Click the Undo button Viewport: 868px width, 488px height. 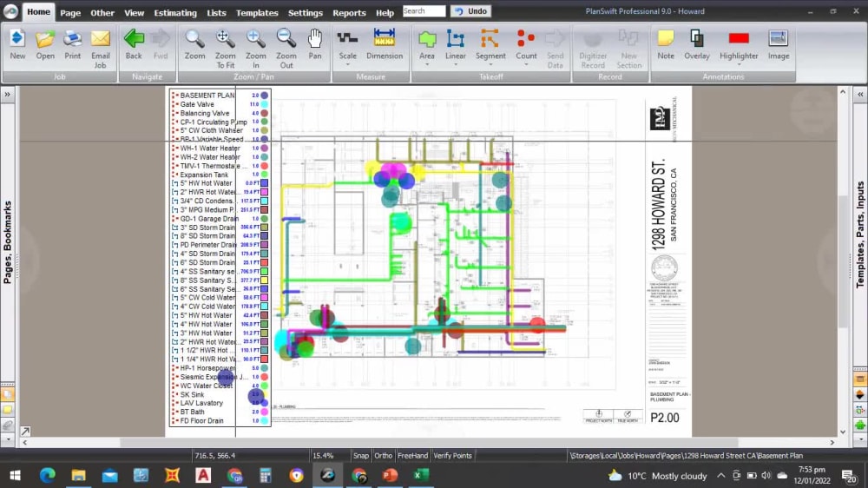[x=471, y=11]
